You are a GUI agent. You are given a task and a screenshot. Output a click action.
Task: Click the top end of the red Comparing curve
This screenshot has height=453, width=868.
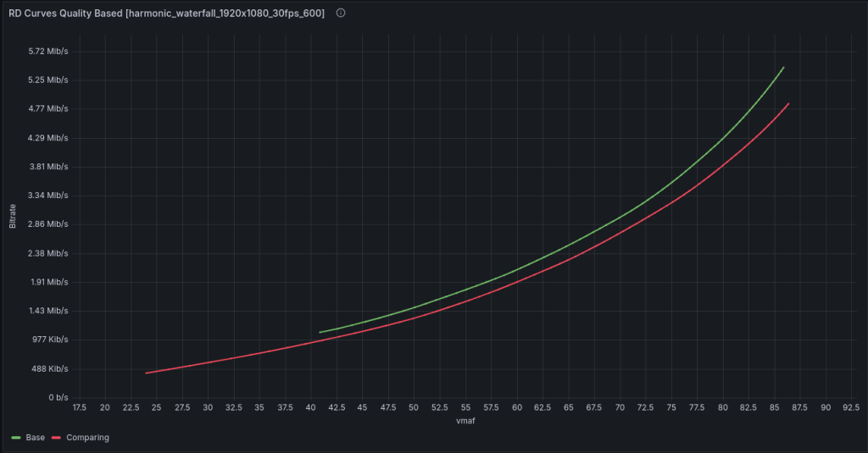click(789, 103)
